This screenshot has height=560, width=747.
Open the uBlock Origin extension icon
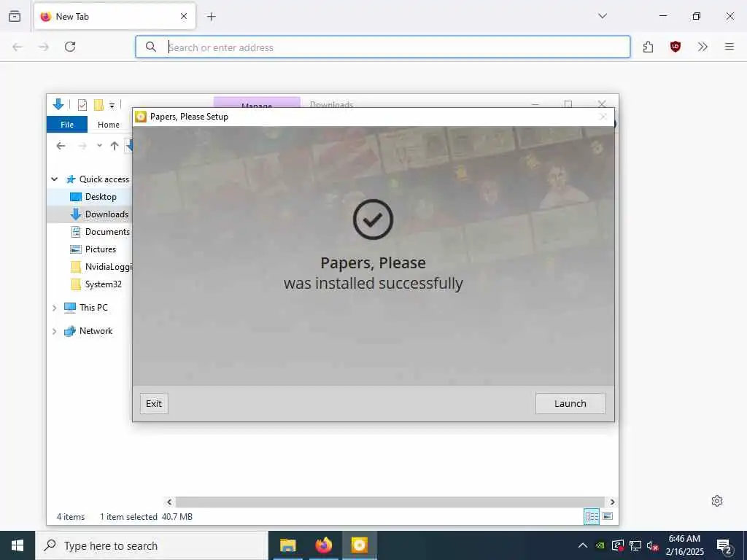pyautogui.click(x=675, y=47)
